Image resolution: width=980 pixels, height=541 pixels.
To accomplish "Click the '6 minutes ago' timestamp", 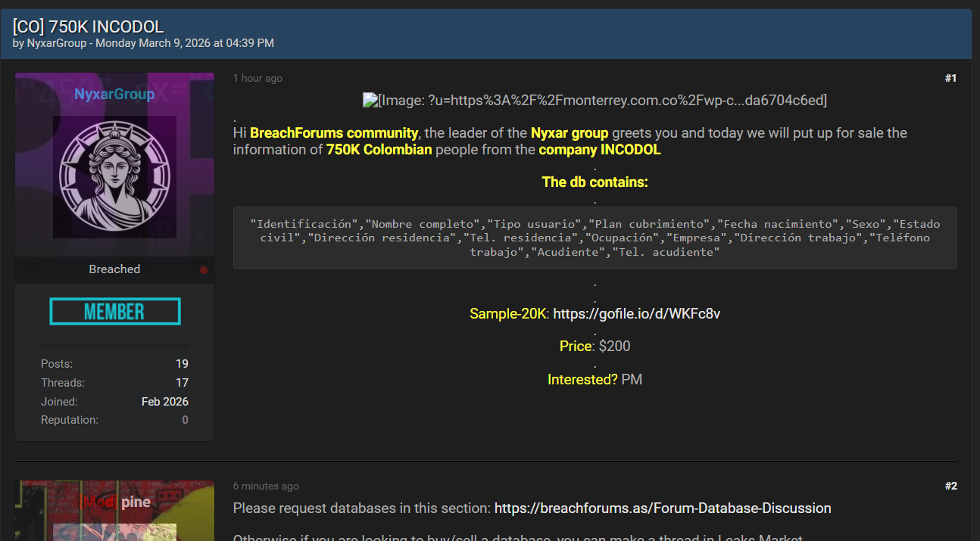I will 266,487.
